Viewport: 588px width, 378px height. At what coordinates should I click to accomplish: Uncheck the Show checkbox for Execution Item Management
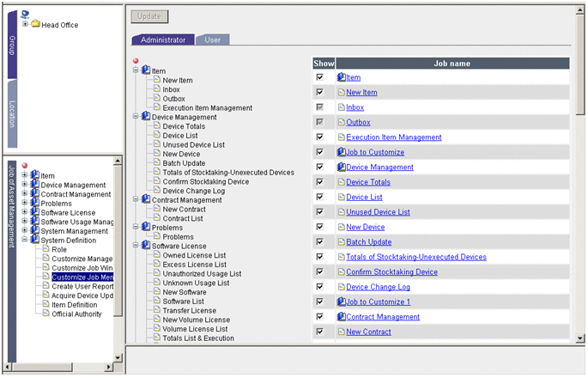pos(320,137)
